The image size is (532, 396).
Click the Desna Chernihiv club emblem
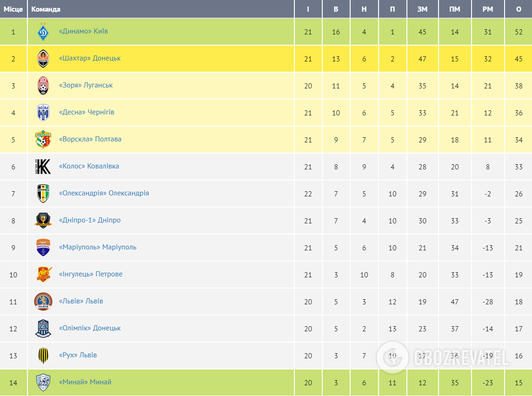coord(43,113)
